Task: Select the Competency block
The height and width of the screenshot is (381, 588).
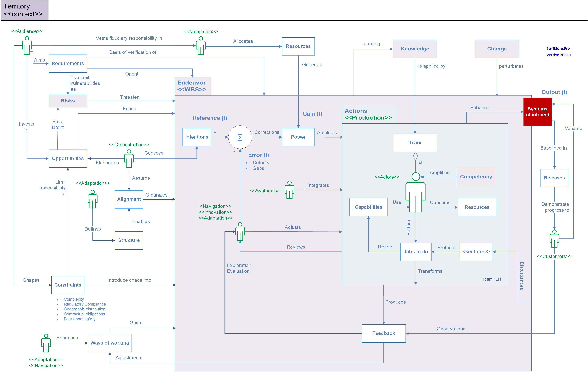Action: (476, 177)
